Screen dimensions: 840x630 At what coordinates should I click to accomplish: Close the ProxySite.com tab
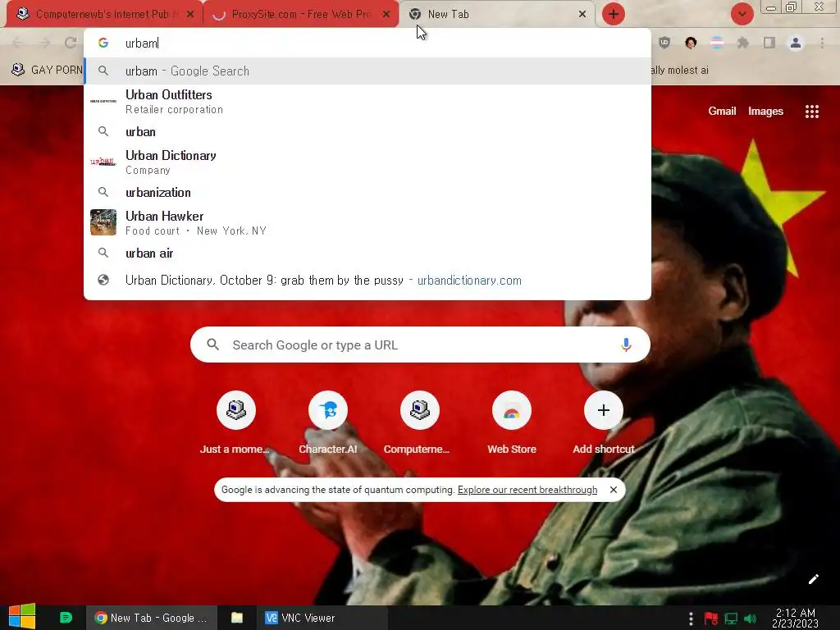(386, 15)
